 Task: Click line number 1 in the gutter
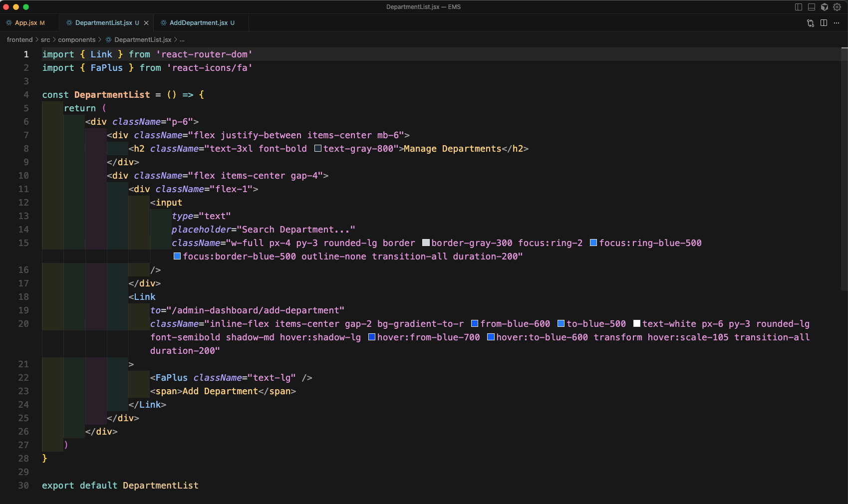[x=26, y=54]
